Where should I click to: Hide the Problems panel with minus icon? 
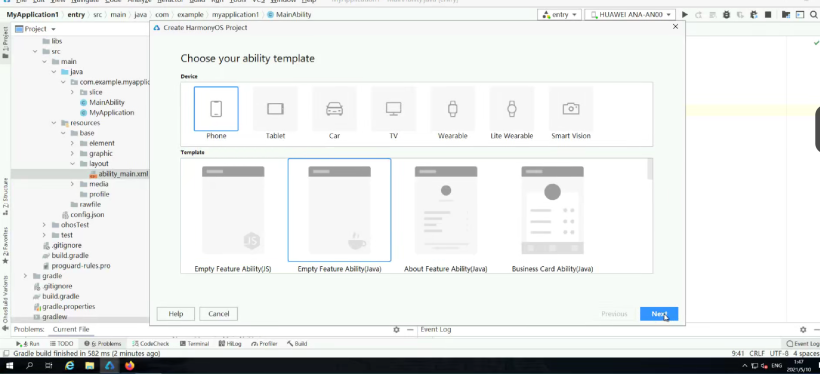coord(410,330)
